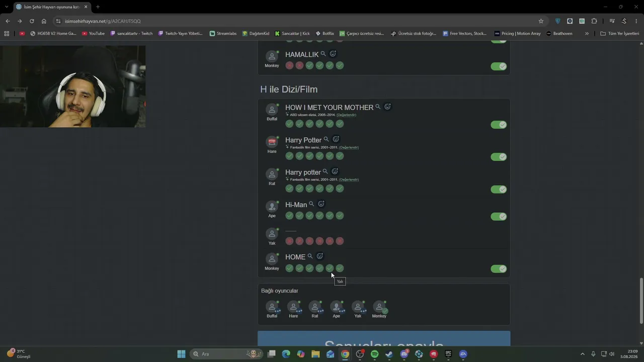Click the page vertical scrollbar thumb

(x=641, y=300)
